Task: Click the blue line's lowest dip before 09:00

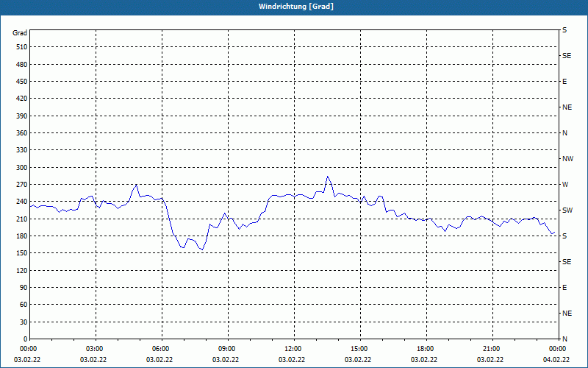Action: (203, 250)
